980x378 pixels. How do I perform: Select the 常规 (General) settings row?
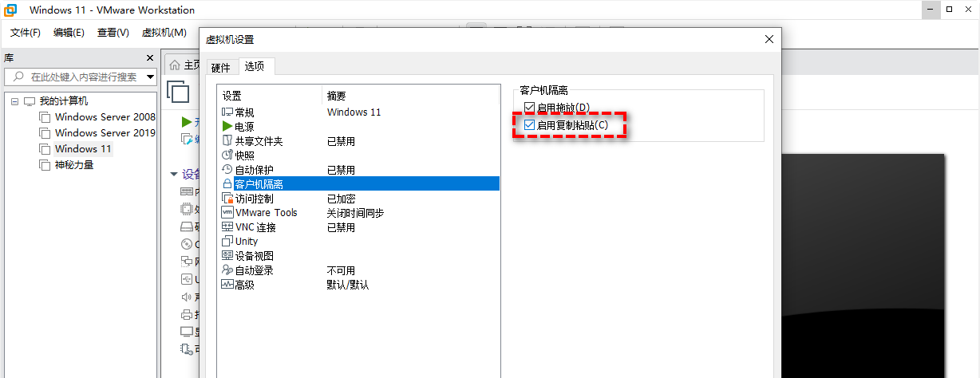[x=359, y=112]
